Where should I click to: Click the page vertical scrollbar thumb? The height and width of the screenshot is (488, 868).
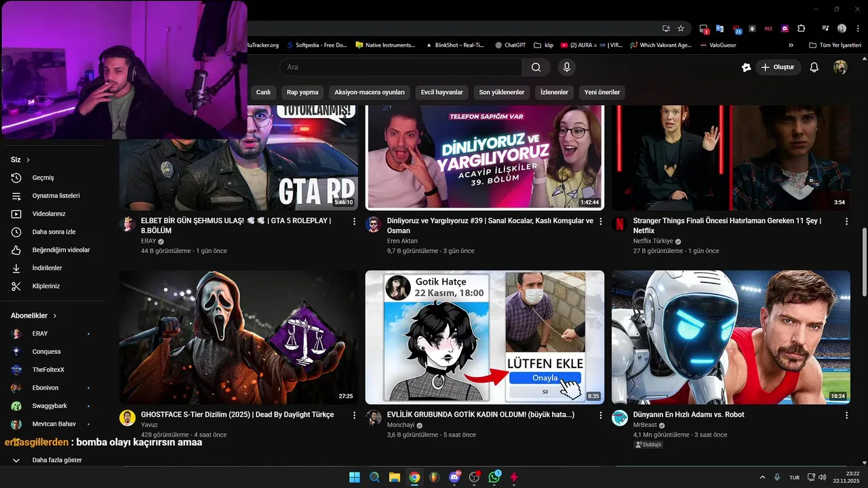864,261
